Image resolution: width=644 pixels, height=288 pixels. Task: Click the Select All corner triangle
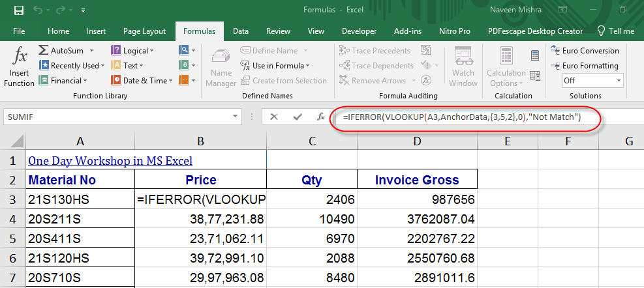point(16,141)
